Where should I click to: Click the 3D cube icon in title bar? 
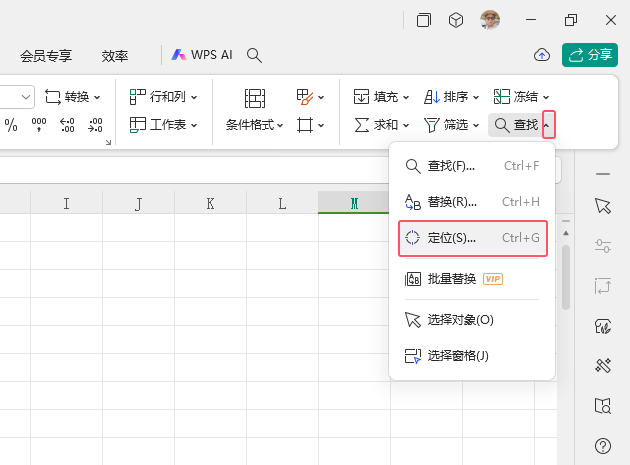[456, 20]
